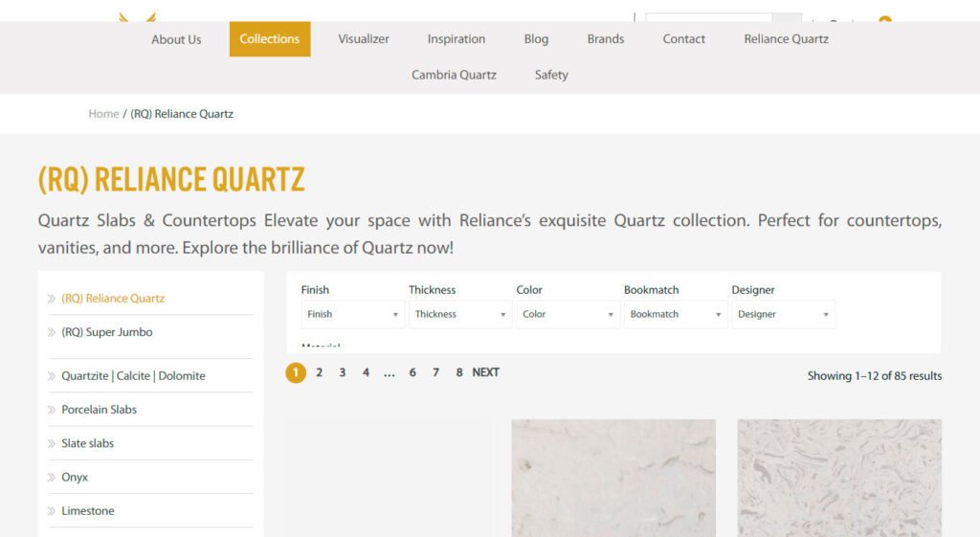This screenshot has width=980, height=537.
Task: Open the Visualizer menu item
Action: [364, 39]
